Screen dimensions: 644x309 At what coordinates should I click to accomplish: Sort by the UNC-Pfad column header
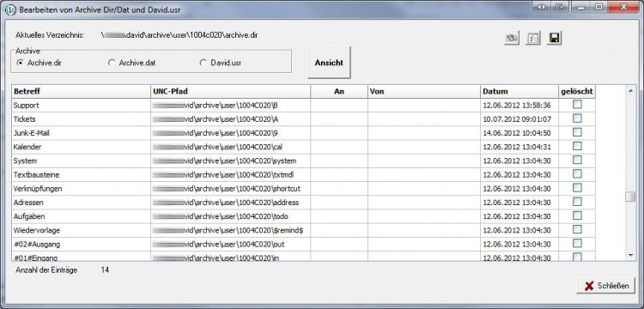[x=230, y=92]
